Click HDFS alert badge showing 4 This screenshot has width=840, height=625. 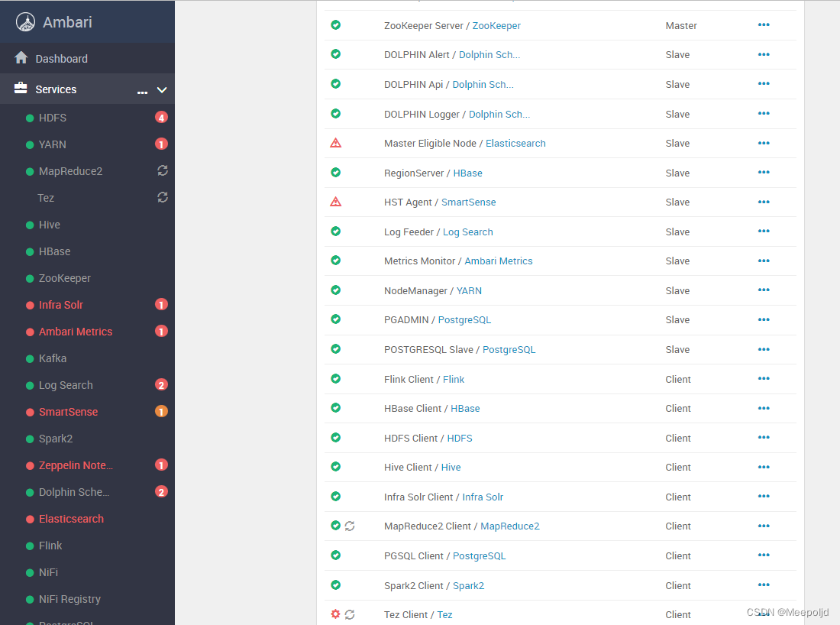click(x=161, y=118)
